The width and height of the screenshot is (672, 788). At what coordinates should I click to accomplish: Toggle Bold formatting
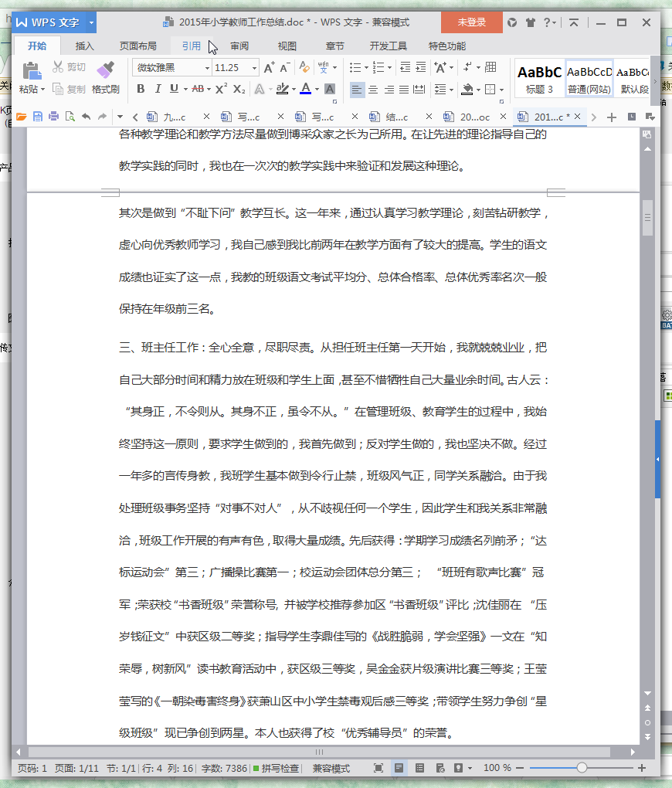pyautogui.click(x=141, y=89)
